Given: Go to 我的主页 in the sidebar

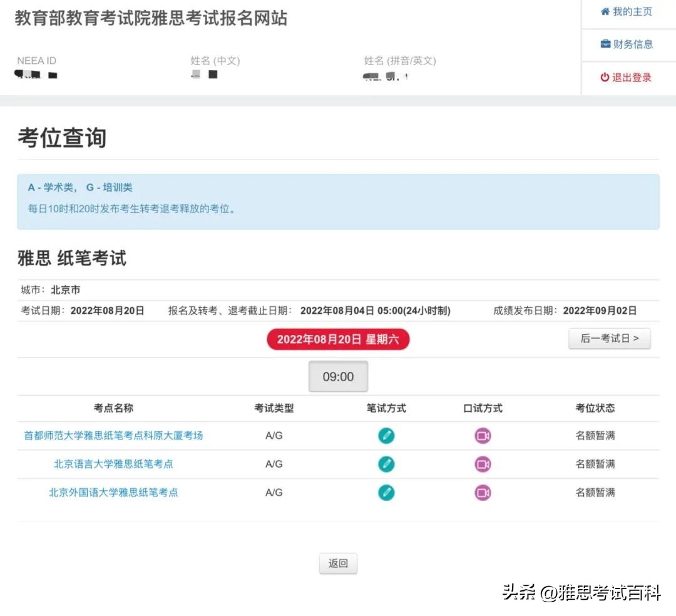Looking at the screenshot, I should [x=633, y=11].
